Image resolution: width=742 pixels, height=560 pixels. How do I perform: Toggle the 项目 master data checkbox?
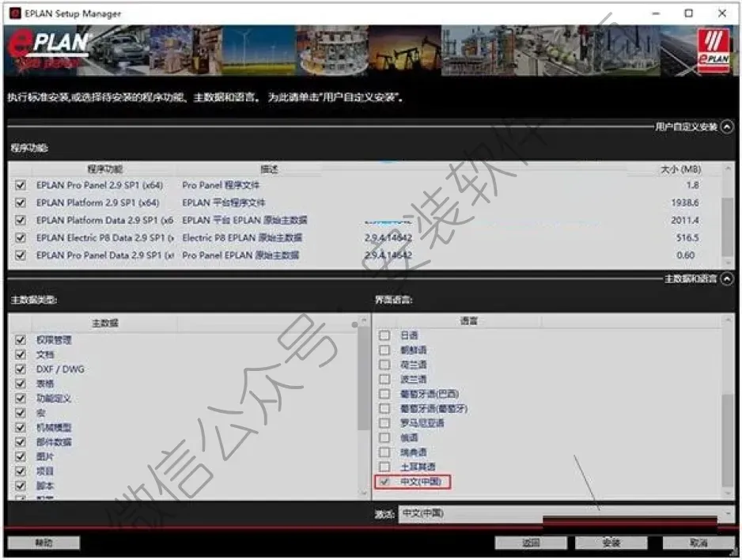pyautogui.click(x=21, y=471)
